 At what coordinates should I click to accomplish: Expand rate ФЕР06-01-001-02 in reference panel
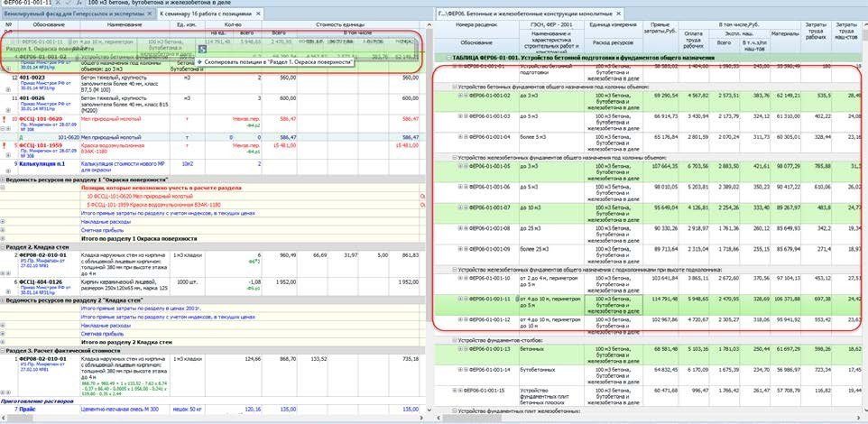tap(460, 96)
